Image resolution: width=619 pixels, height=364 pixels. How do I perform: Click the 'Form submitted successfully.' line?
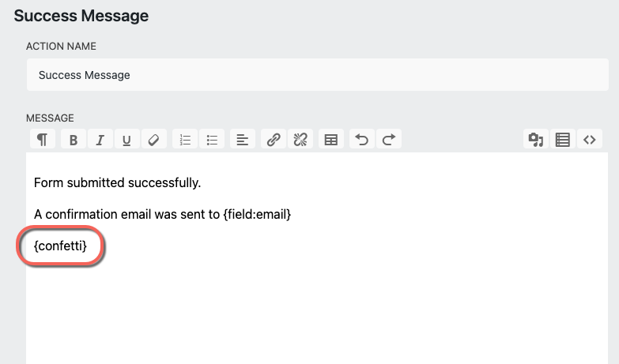tap(117, 183)
